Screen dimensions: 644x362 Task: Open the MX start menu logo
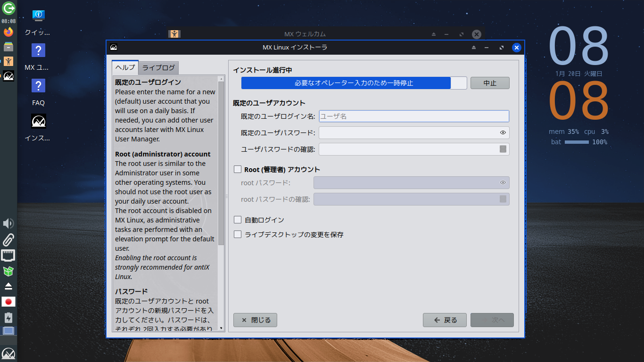8,354
